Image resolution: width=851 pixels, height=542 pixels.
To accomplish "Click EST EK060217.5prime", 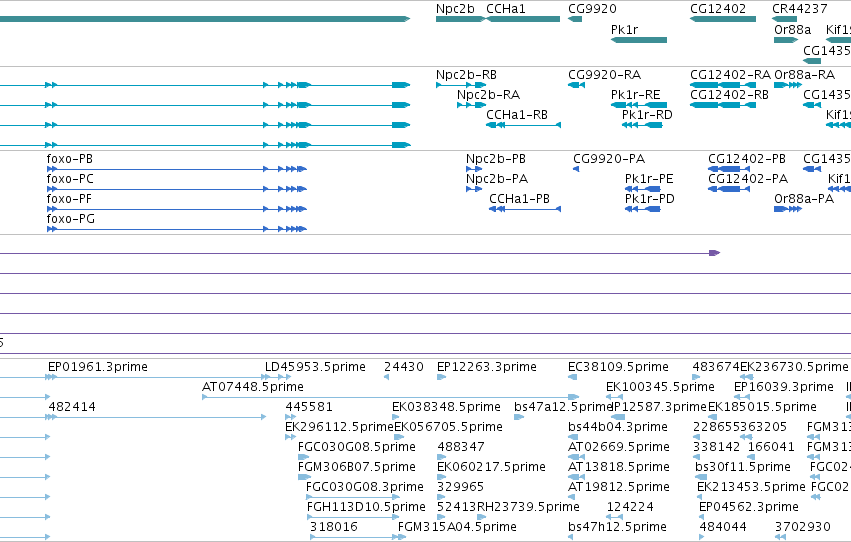I will pyautogui.click(x=491, y=468).
